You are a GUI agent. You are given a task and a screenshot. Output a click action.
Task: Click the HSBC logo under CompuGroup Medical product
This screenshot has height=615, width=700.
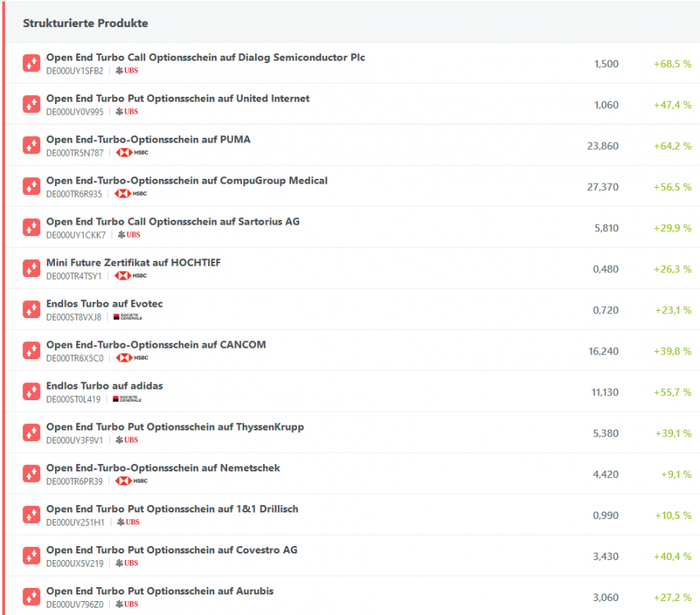click(132, 194)
